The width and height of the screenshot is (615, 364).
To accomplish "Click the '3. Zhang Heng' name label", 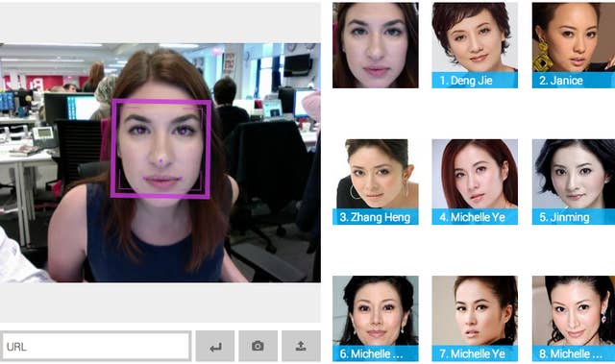I will click(375, 217).
